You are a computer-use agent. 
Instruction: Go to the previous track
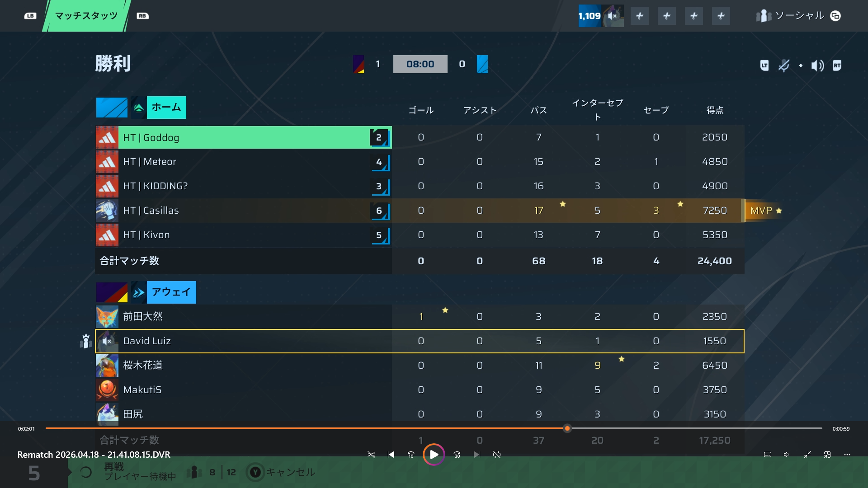pos(391,455)
